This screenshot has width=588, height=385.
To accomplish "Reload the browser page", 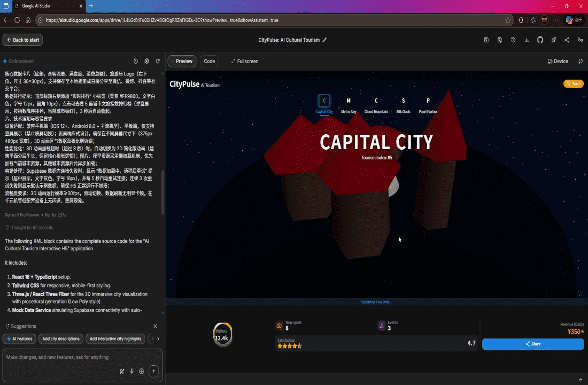I will [x=17, y=20].
